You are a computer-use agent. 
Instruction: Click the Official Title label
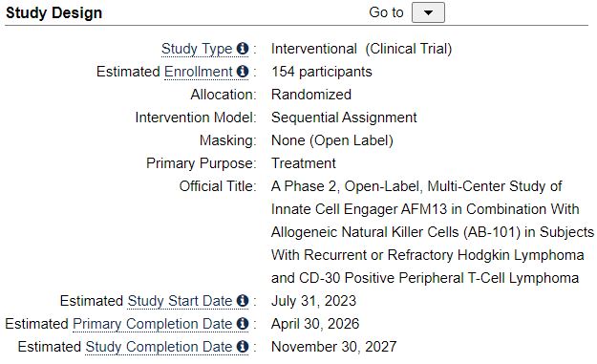click(x=218, y=186)
